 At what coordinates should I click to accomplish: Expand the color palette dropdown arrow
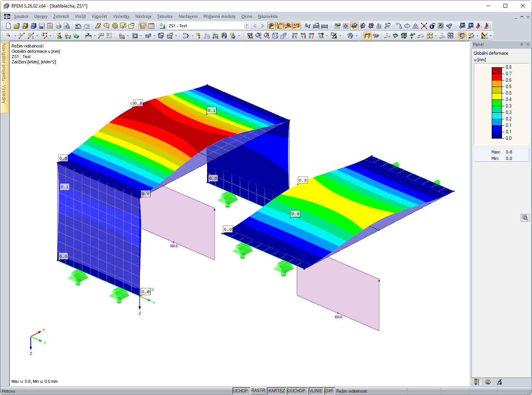click(491, 36)
